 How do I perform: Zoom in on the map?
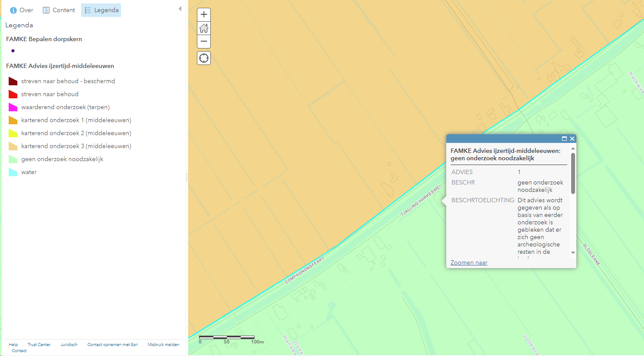tap(204, 15)
